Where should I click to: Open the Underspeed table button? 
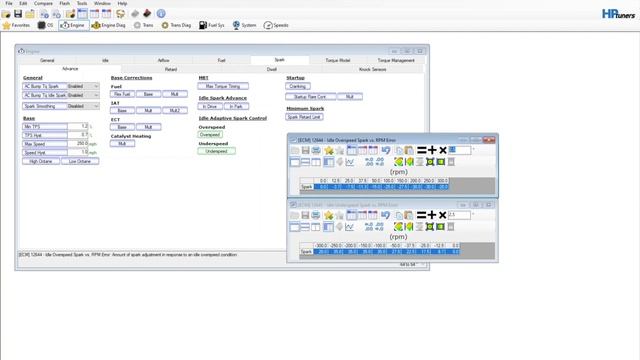(x=216, y=151)
